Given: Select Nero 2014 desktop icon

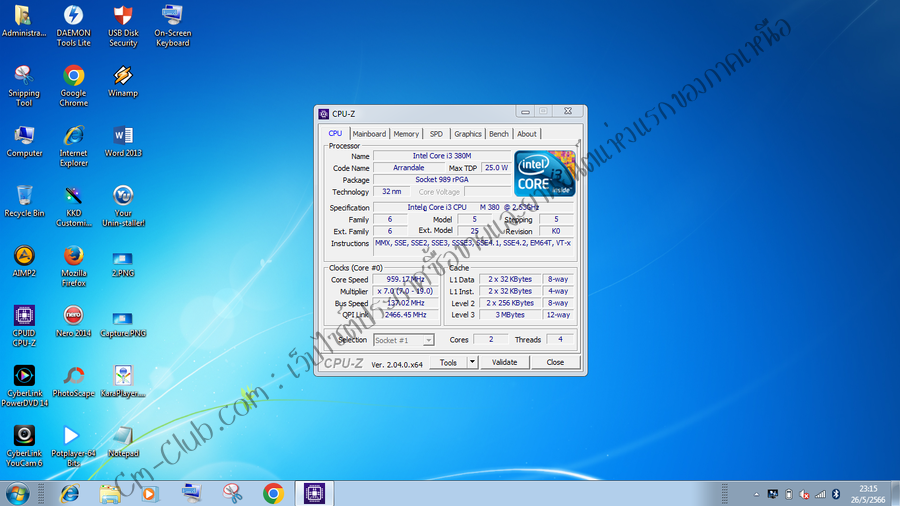Looking at the screenshot, I should point(73,321).
